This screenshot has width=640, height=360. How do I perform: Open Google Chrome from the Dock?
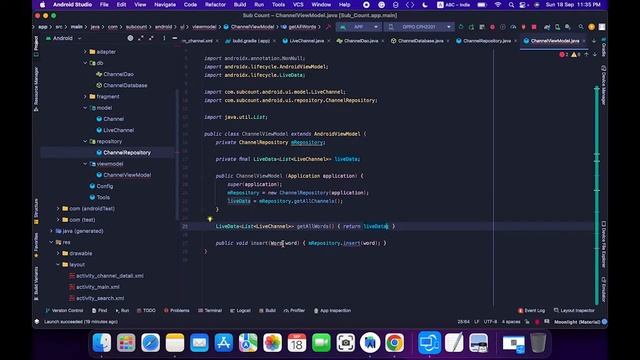click(394, 342)
